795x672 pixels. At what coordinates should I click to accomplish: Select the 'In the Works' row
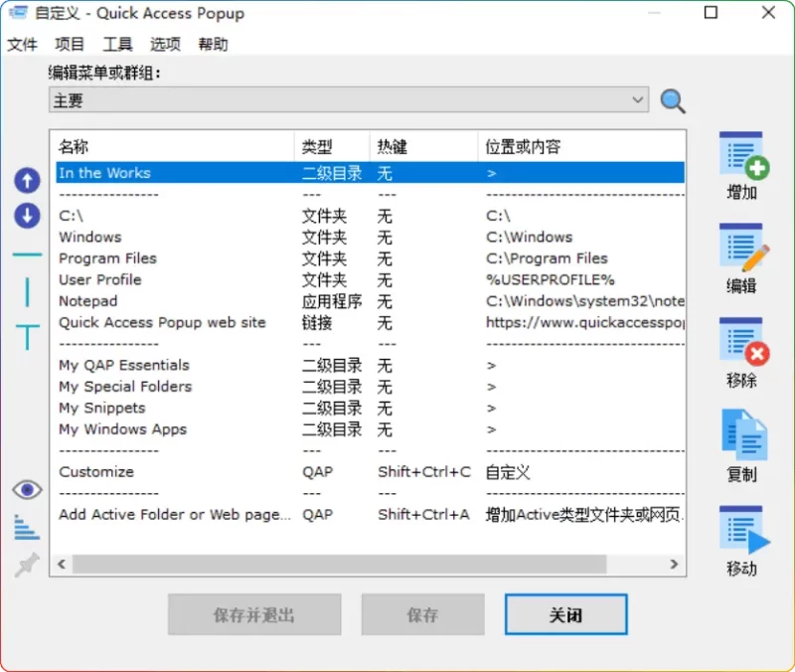(370, 173)
